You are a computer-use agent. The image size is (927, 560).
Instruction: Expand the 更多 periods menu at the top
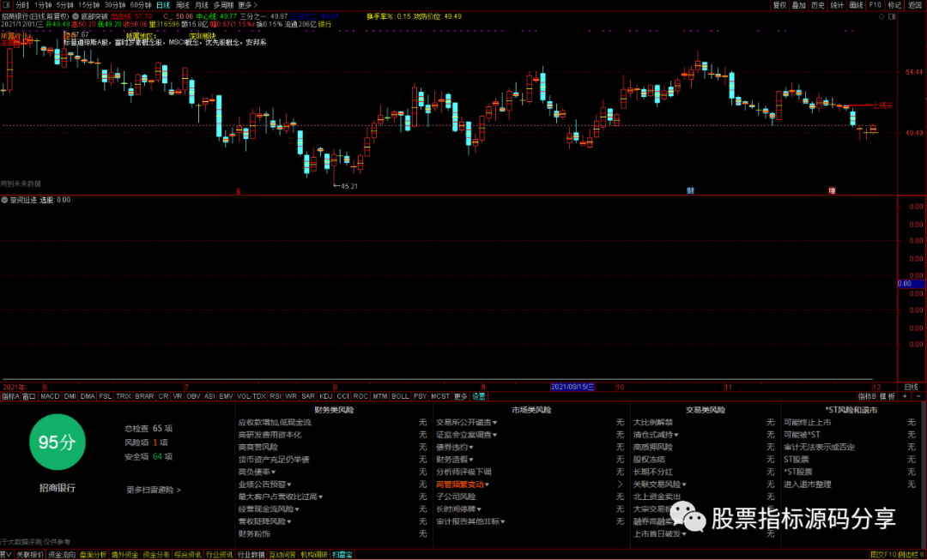(248, 5)
